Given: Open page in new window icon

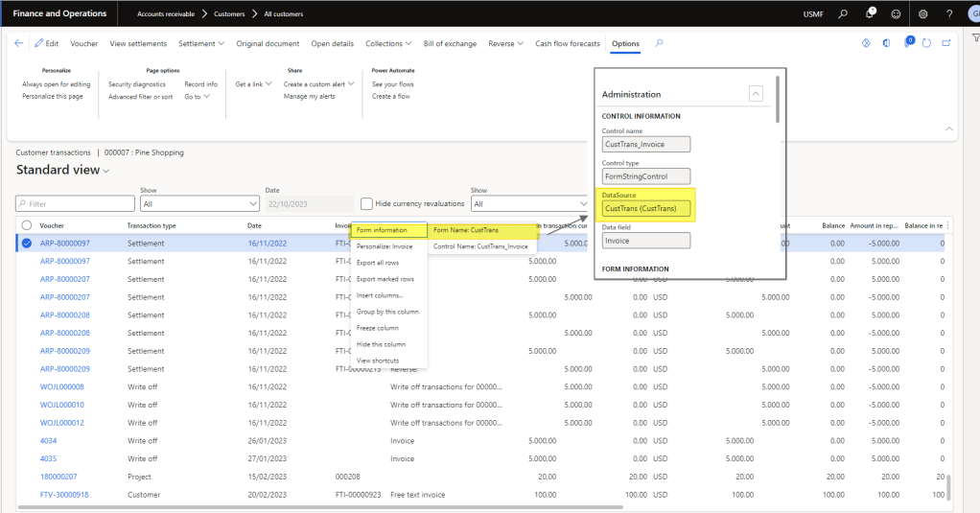Looking at the screenshot, I should coord(946,43).
